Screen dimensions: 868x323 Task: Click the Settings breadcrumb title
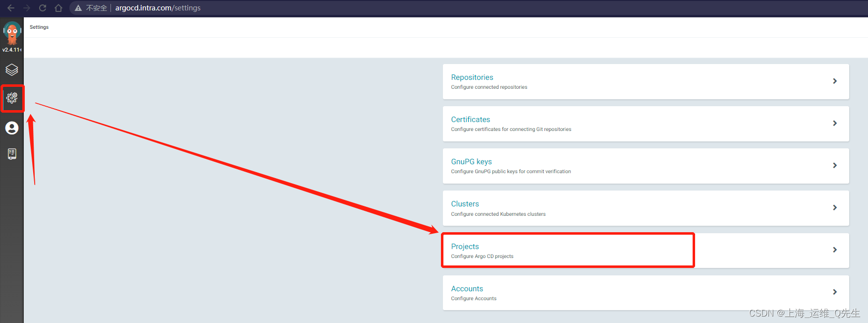pyautogui.click(x=39, y=27)
